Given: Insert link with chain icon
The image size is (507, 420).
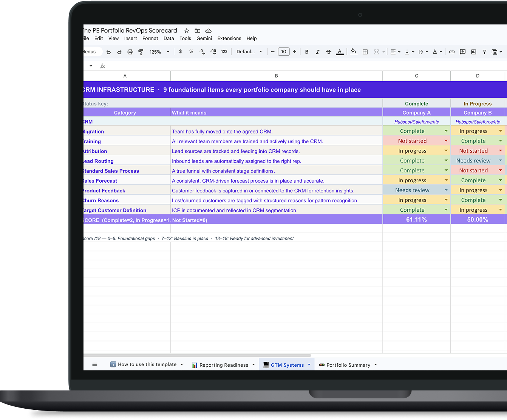Looking at the screenshot, I should 452,52.
